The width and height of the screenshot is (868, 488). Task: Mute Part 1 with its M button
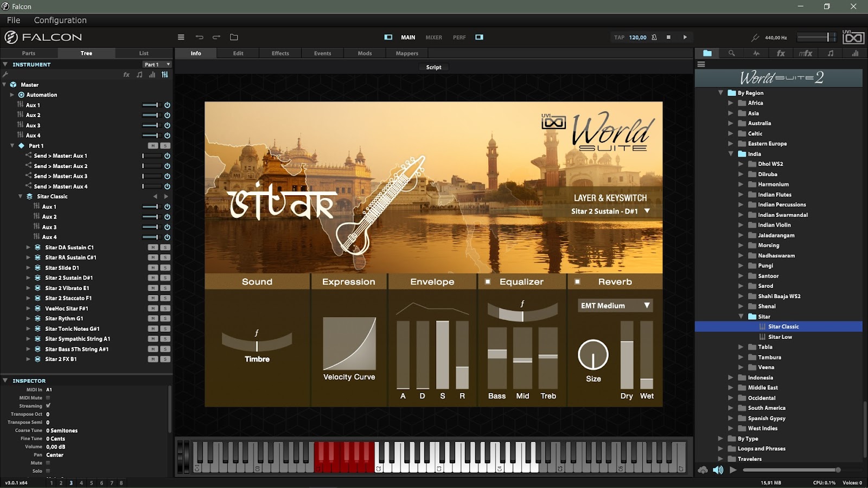pyautogui.click(x=153, y=146)
